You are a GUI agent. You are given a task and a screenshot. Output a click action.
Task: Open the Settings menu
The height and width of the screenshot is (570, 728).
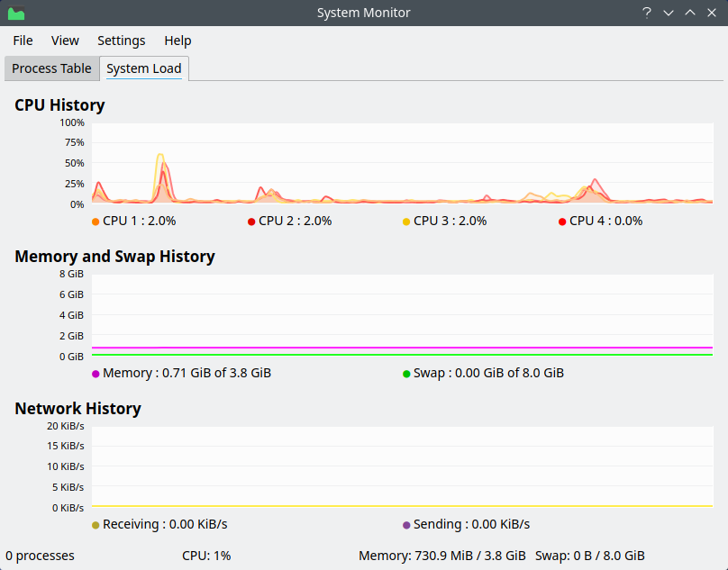(x=121, y=41)
